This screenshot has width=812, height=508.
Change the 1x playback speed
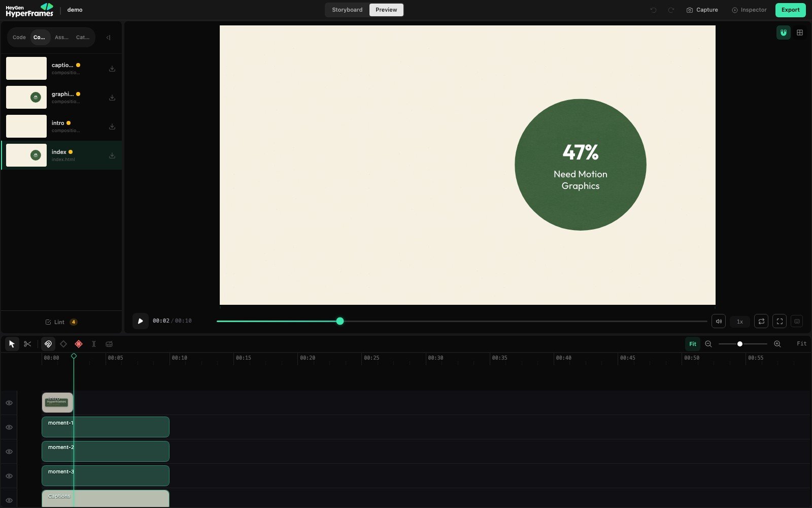(740, 322)
